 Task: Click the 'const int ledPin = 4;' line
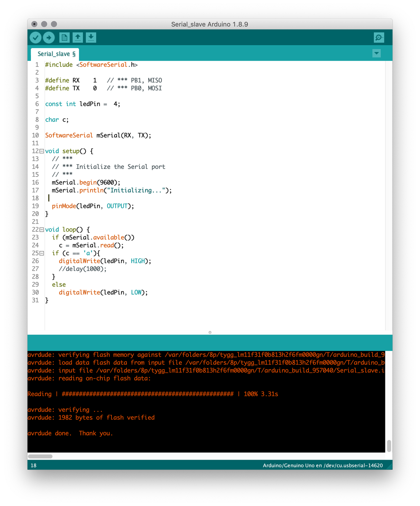(82, 104)
